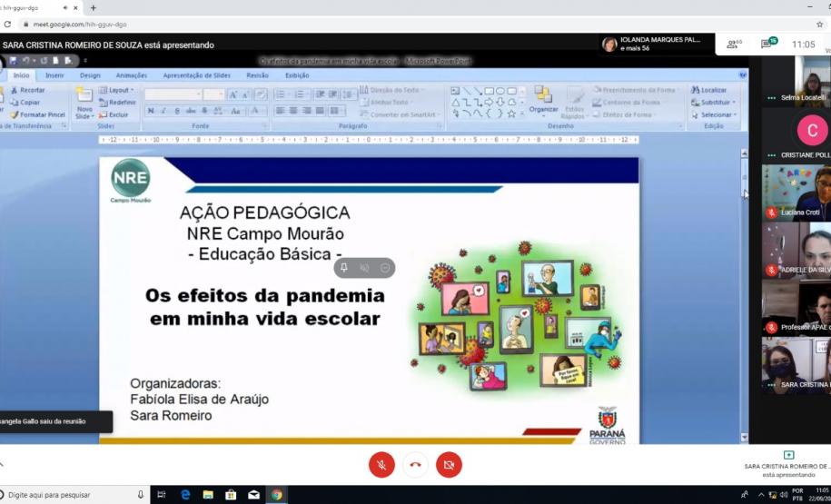Image resolution: width=831 pixels, height=504 pixels.
Task: Click the presenting screen icon for Sara Cristina
Action: point(788,455)
